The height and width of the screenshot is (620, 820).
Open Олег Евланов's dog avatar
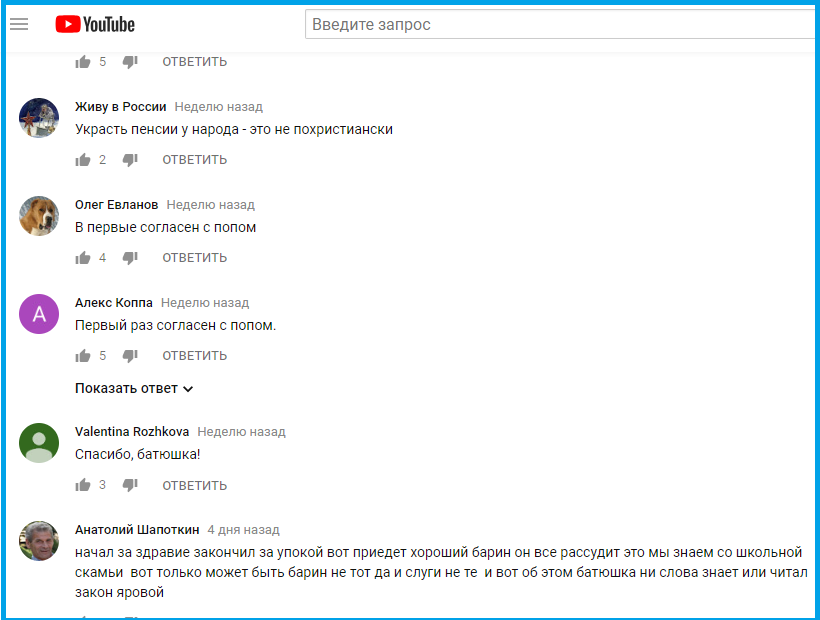[x=39, y=216]
